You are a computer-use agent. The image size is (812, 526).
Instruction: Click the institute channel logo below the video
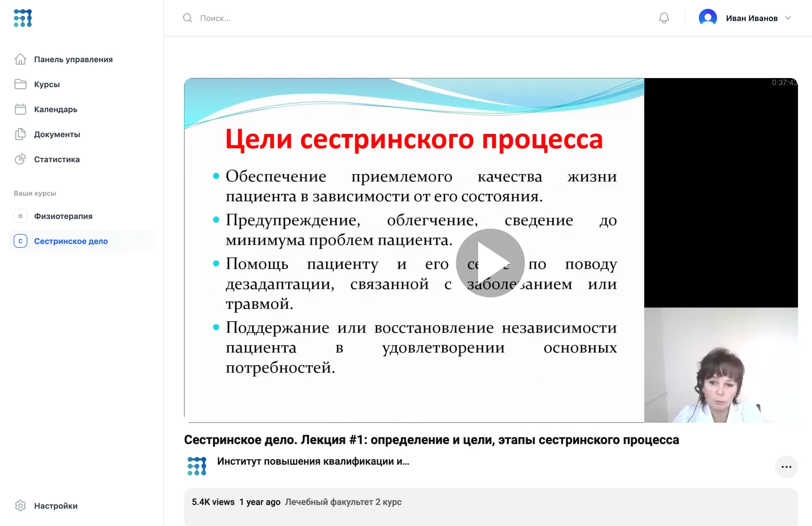197,466
